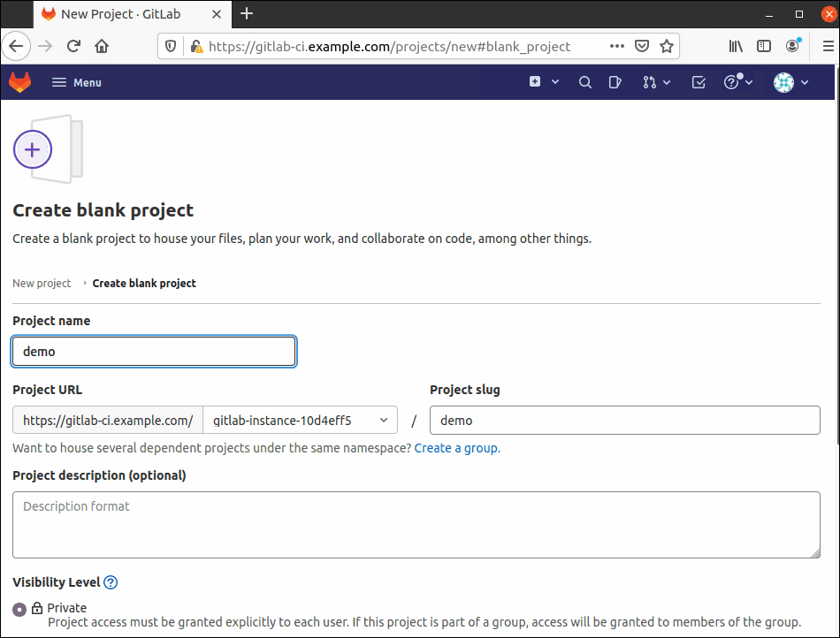Open the GitLab search magnifier
Image resolution: width=840 pixels, height=638 pixels.
tap(585, 82)
